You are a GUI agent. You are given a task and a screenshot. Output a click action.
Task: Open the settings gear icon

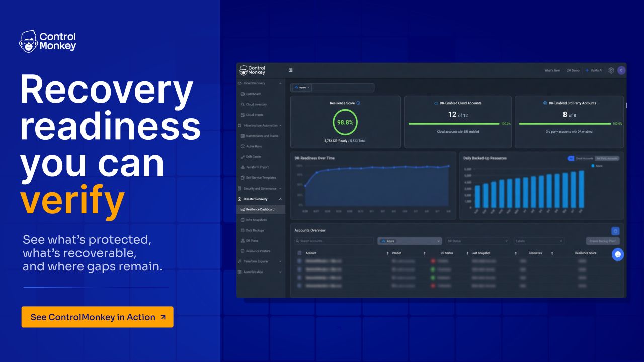[x=611, y=70]
